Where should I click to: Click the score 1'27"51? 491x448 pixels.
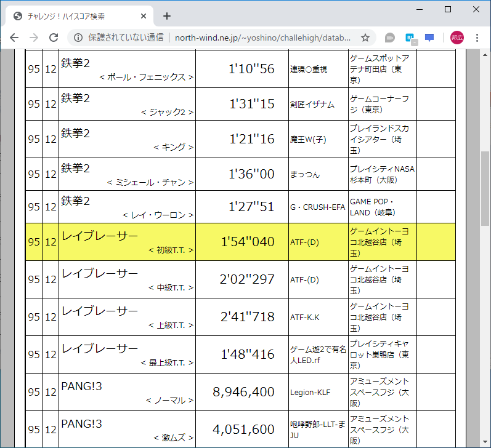251,207
